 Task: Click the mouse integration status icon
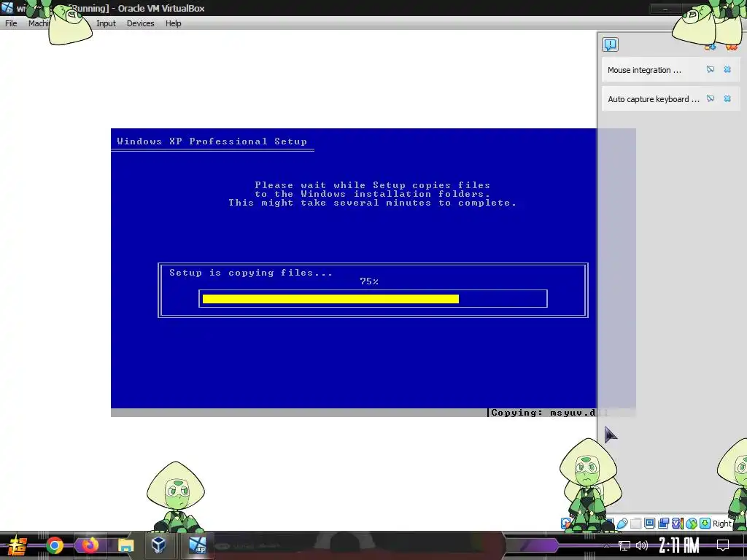pyautogui.click(x=692, y=524)
